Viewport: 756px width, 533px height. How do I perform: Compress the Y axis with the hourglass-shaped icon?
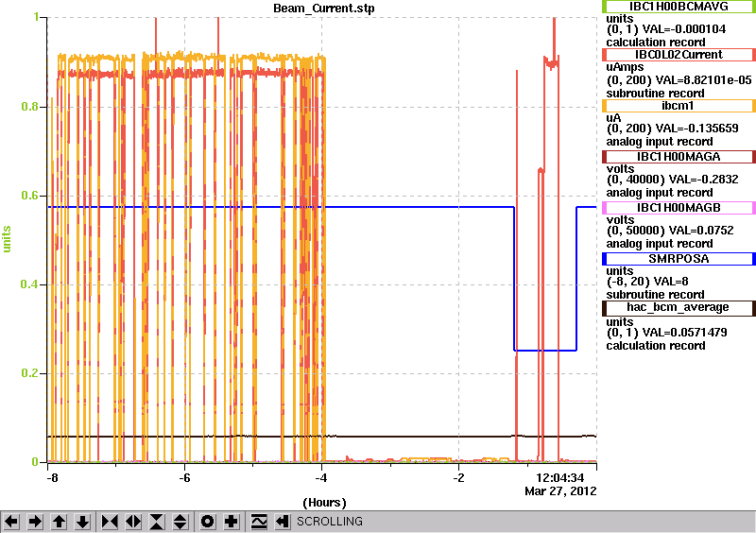157,522
